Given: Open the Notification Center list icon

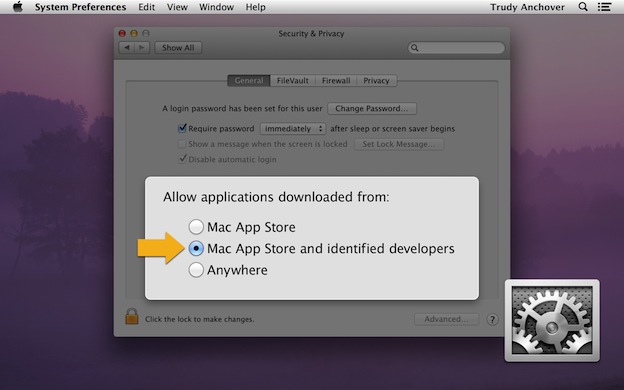Looking at the screenshot, I should click(604, 7).
